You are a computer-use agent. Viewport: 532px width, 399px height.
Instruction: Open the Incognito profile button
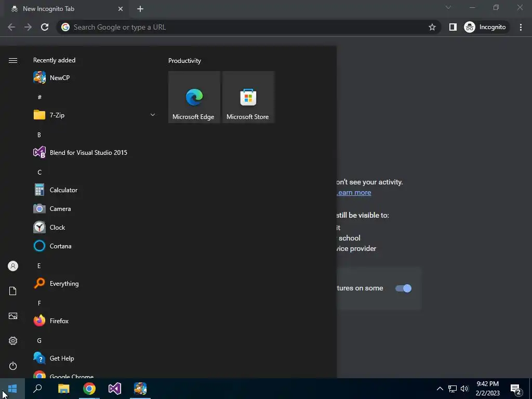[485, 27]
